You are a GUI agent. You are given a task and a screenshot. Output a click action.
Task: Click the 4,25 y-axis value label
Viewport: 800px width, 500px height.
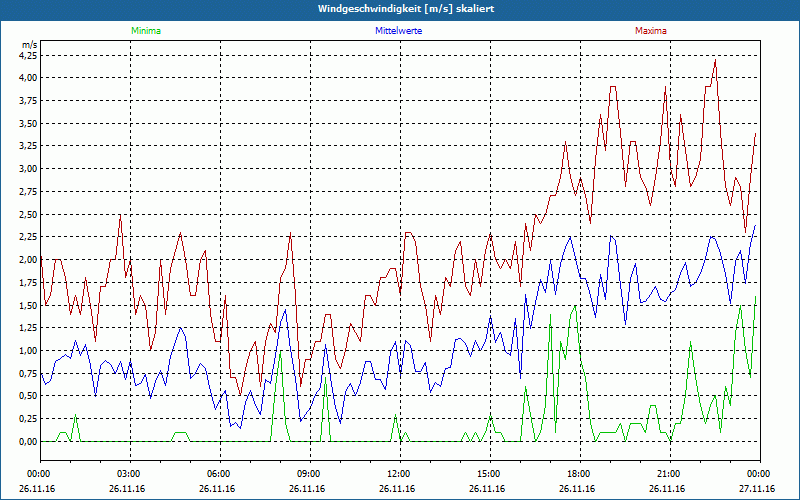click(29, 55)
